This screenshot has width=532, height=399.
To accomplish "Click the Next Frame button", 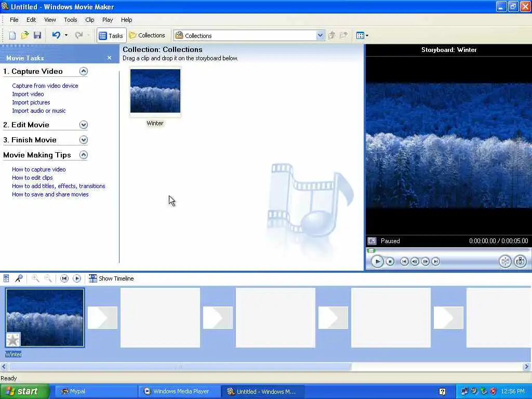I will coord(425,261).
